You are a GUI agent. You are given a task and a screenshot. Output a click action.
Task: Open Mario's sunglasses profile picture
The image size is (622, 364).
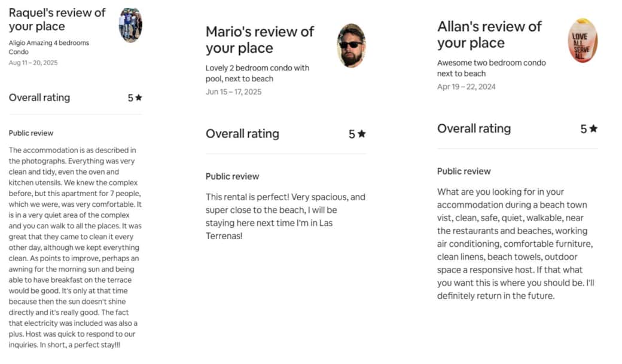coord(351,45)
